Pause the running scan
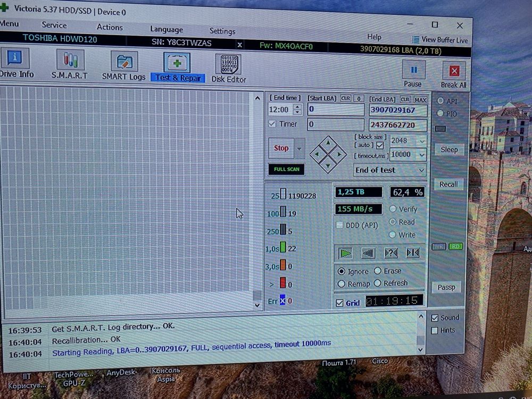The height and width of the screenshot is (399, 532). coord(413,73)
